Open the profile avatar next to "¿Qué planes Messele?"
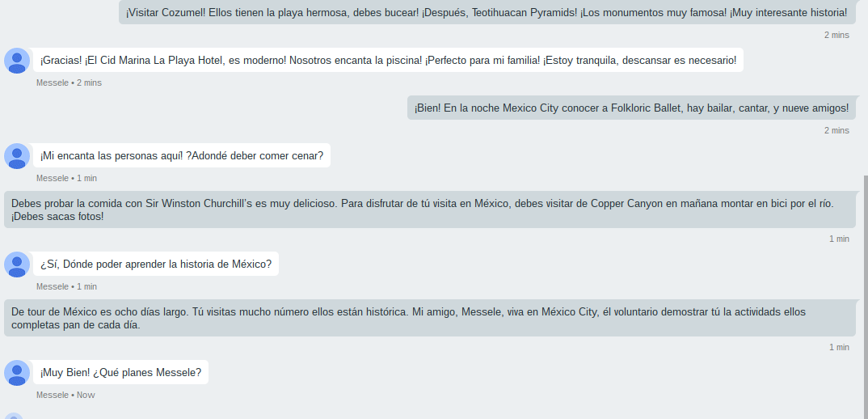Viewport: 868px width, 419px height. [x=17, y=373]
